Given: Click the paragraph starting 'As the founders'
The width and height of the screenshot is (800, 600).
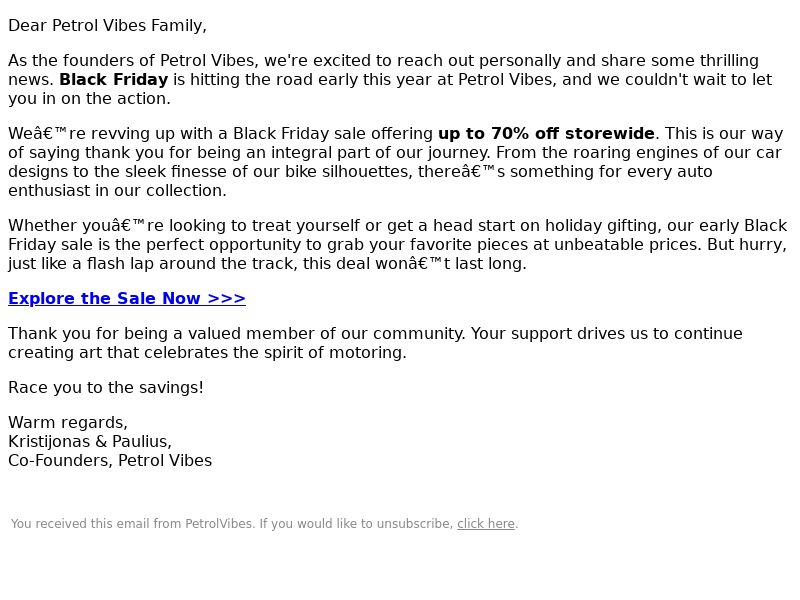Looking at the screenshot, I should (390, 80).
